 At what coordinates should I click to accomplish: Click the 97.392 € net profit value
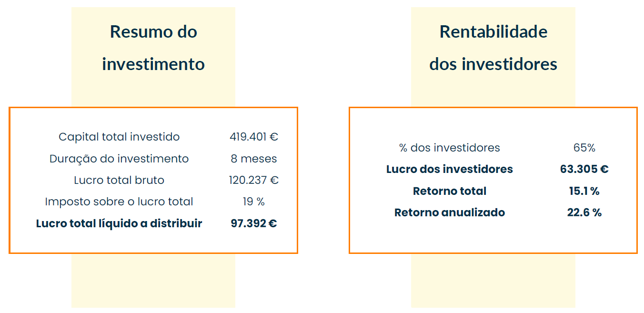pos(254,223)
